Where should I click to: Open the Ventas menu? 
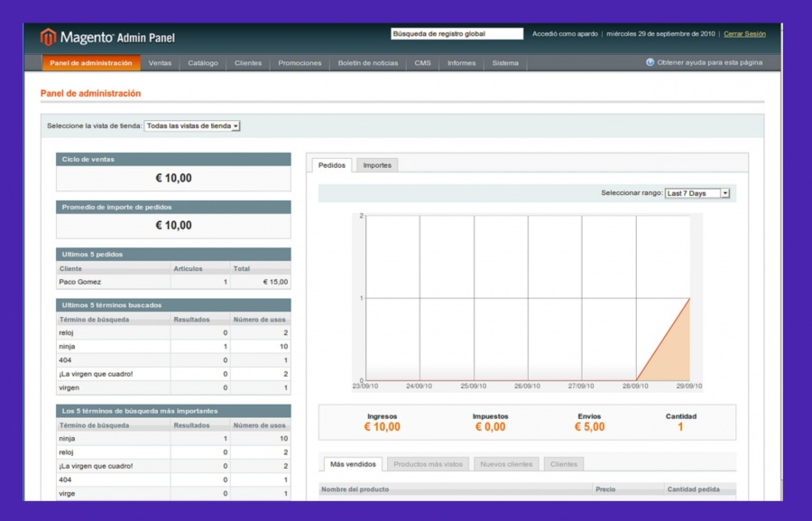[160, 62]
